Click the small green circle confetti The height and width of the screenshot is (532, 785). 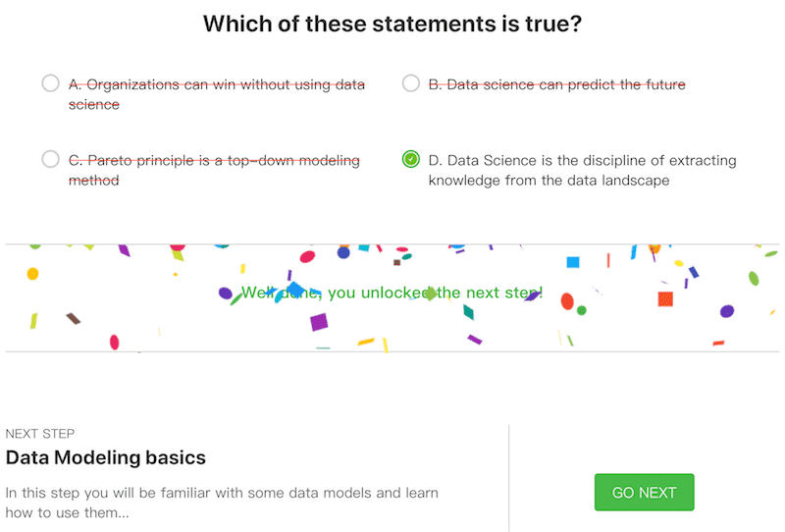(581, 310)
